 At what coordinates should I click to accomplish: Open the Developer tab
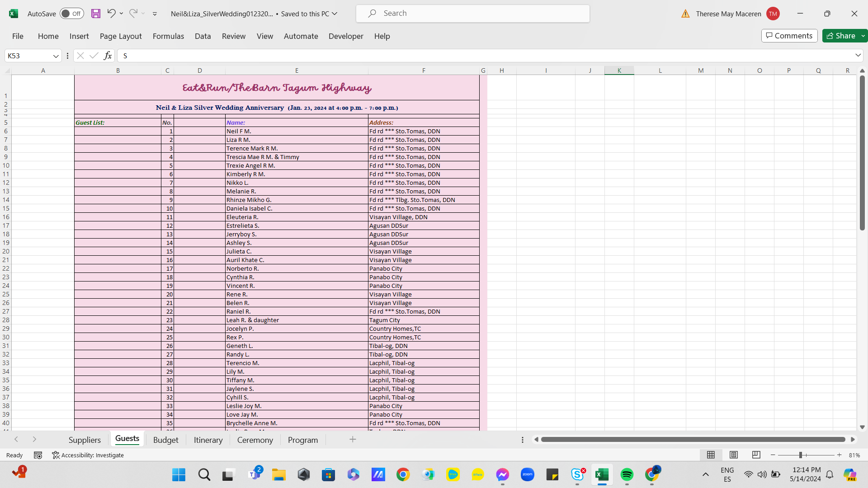click(x=346, y=36)
